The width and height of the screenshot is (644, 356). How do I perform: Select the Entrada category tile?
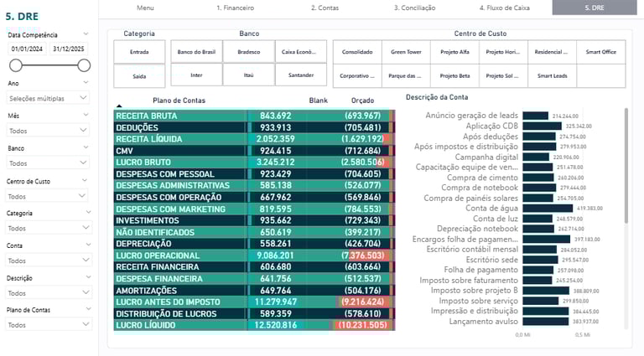[x=140, y=51]
